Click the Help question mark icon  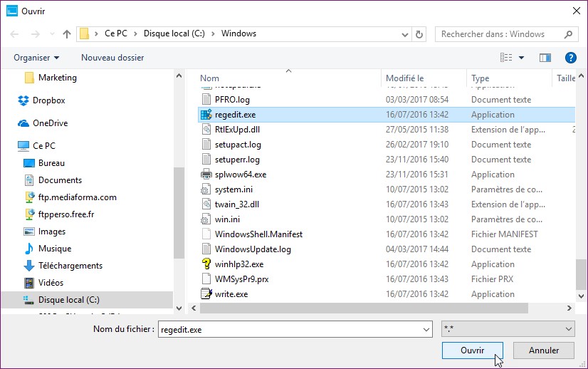click(x=570, y=58)
